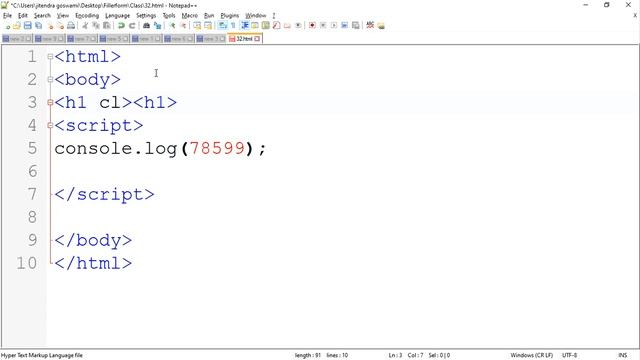
Task: Click Run Macro Multiple Times icon
Action: [344, 26]
